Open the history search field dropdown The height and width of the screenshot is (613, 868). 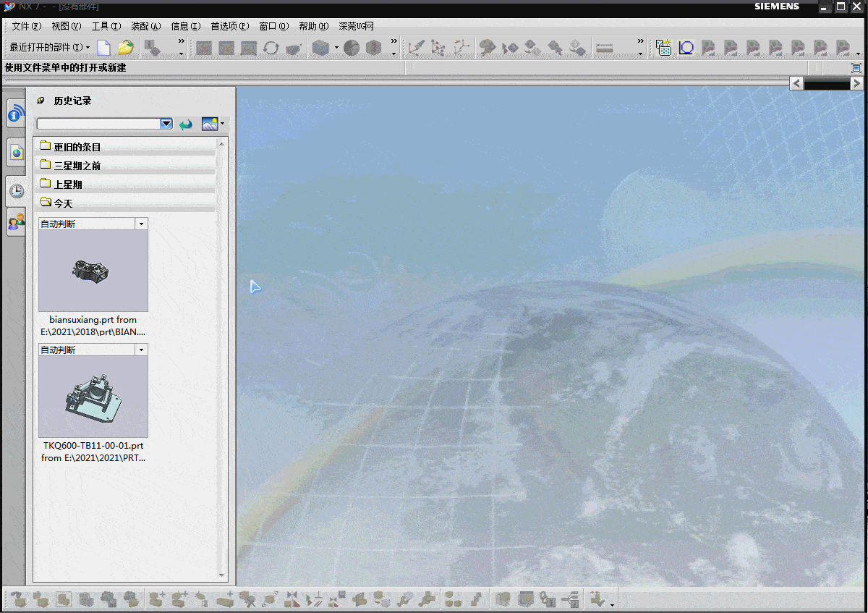[x=166, y=123]
